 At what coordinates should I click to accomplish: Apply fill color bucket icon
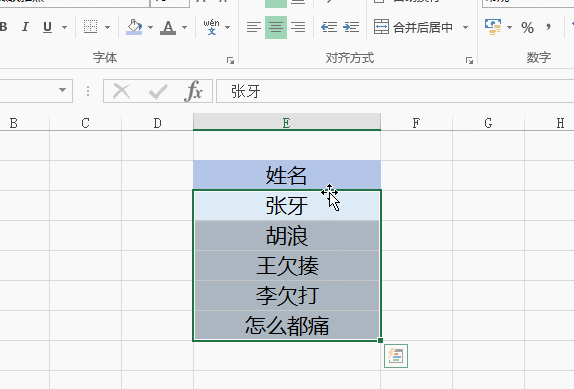coord(134,27)
